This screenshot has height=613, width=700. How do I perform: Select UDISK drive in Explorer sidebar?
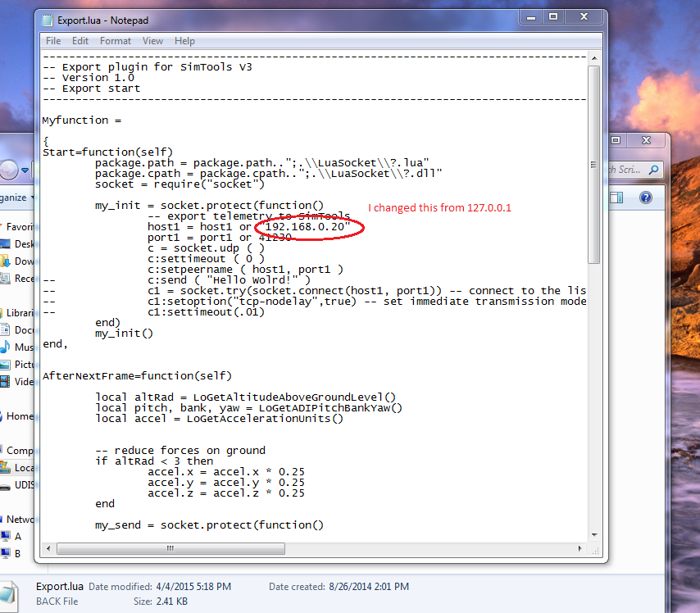click(18, 485)
